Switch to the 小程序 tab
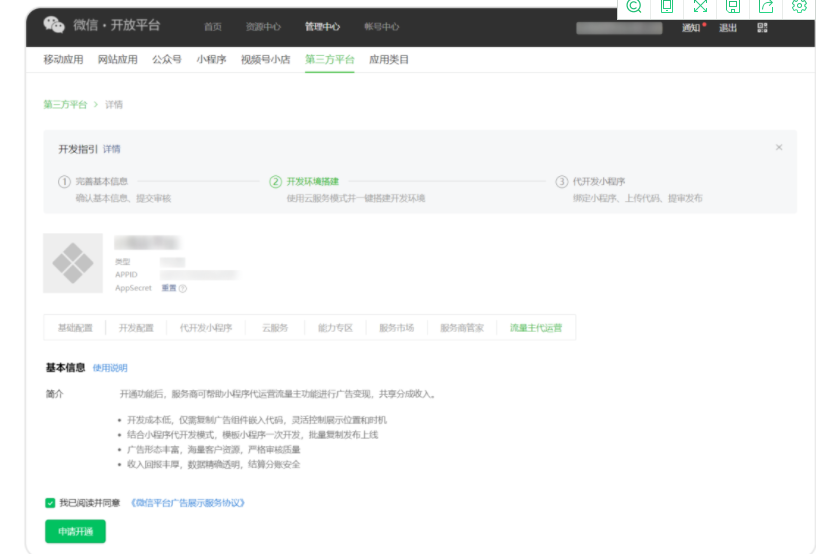This screenshot has height=554, width=820. click(211, 60)
